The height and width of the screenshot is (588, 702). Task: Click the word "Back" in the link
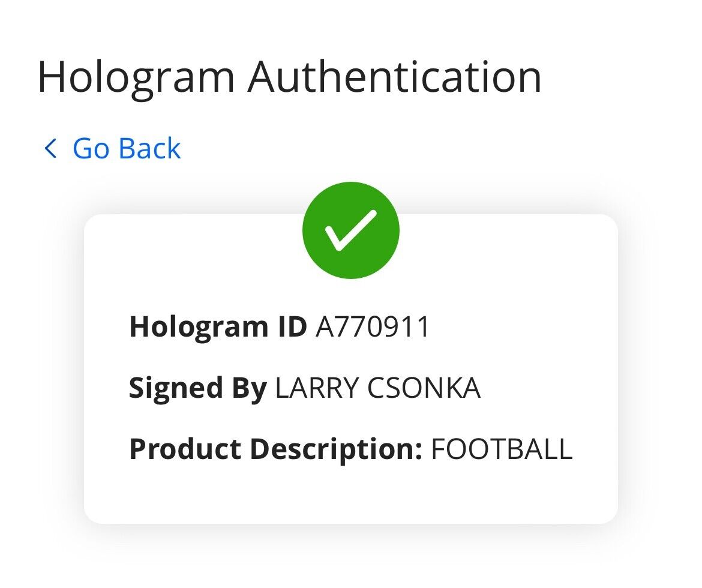[x=151, y=148]
